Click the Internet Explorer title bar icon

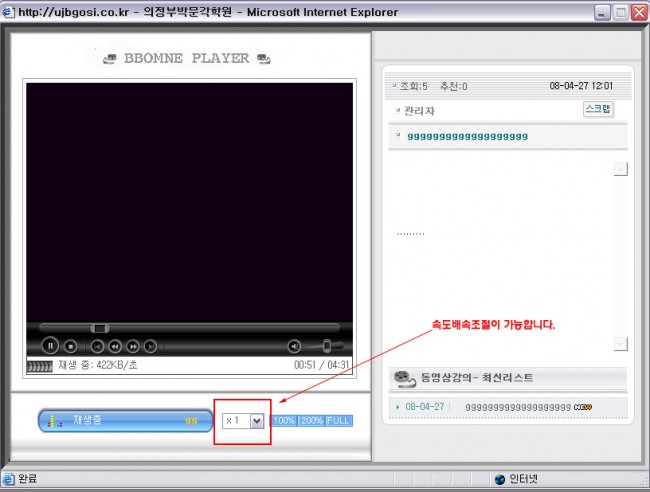click(x=7, y=12)
